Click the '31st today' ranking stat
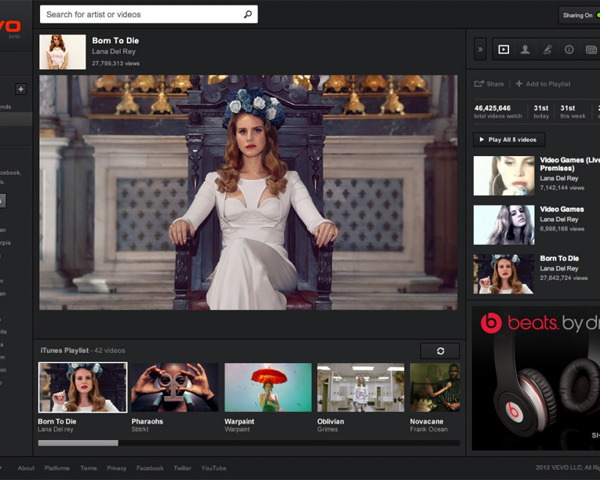This screenshot has width=600, height=480. (541, 112)
